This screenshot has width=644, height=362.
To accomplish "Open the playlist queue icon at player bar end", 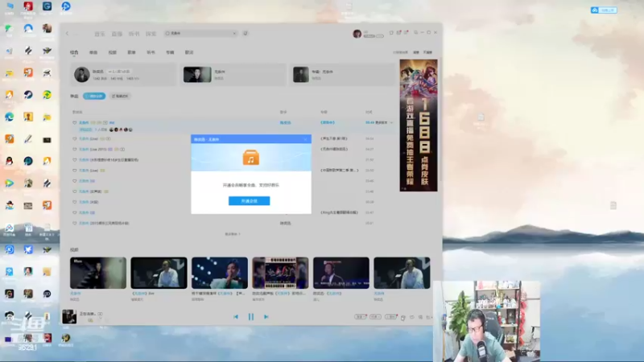I will 428,317.
